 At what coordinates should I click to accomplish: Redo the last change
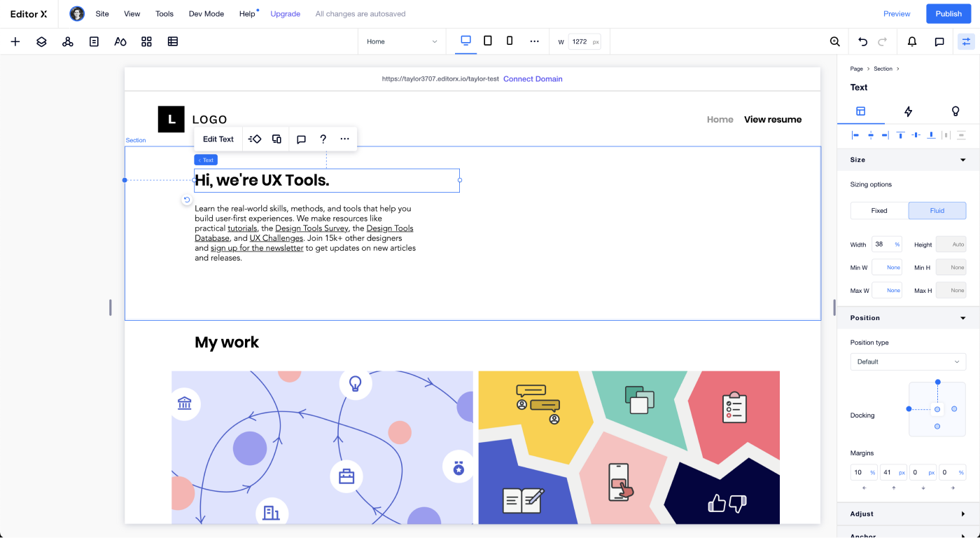pyautogui.click(x=883, y=41)
